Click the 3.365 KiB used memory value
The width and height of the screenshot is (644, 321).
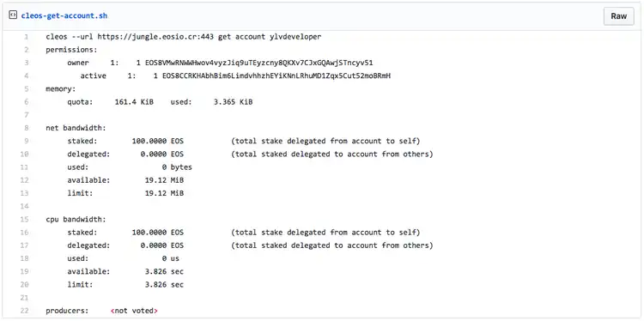coord(234,102)
